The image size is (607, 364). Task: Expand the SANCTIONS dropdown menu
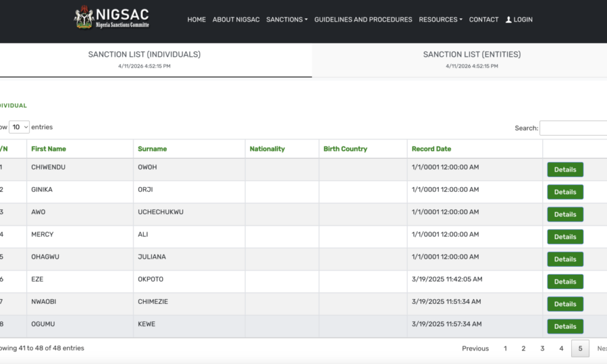[x=287, y=19]
